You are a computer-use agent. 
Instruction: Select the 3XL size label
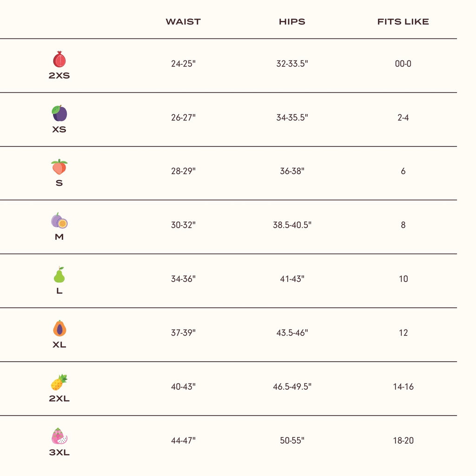click(x=59, y=452)
